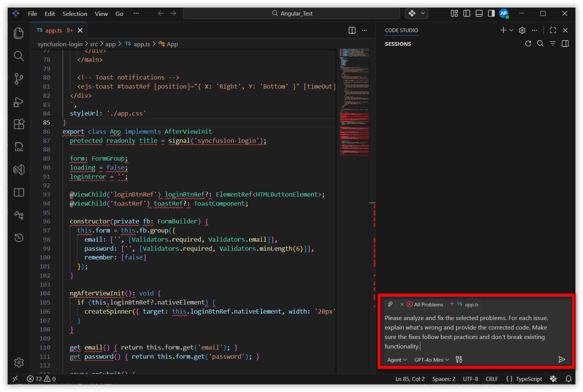Toggle the editor split layout icon
Image resolution: width=583 pixels, height=392 pixels.
pyautogui.click(x=352, y=30)
